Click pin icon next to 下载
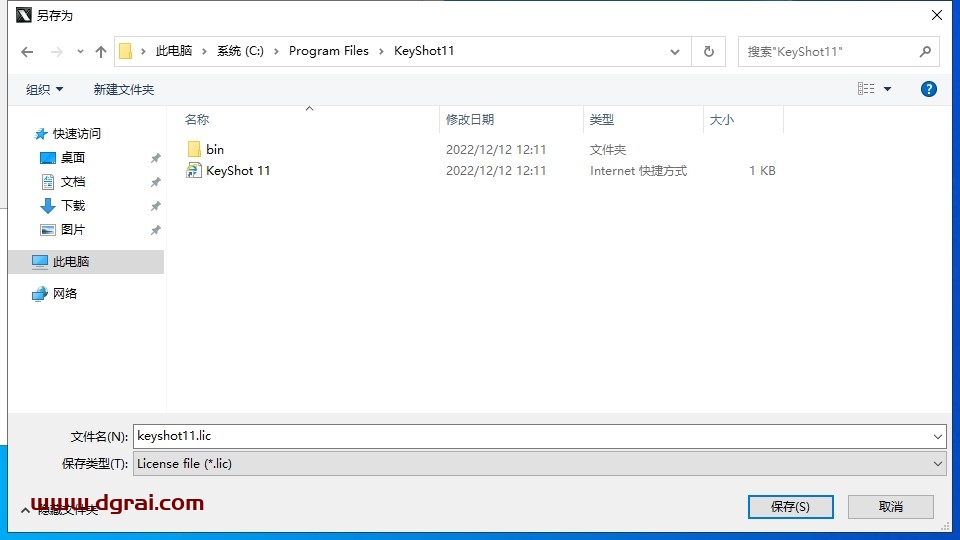Viewport: 960px width, 540px height. [156, 206]
